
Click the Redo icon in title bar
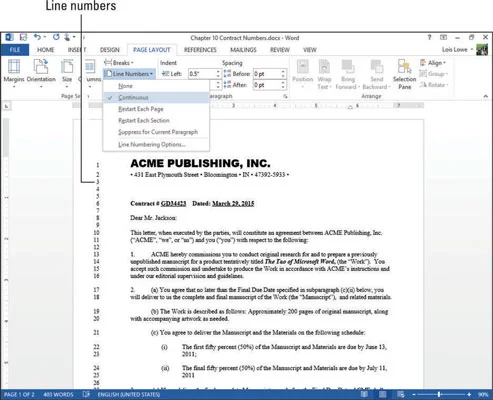coord(56,37)
